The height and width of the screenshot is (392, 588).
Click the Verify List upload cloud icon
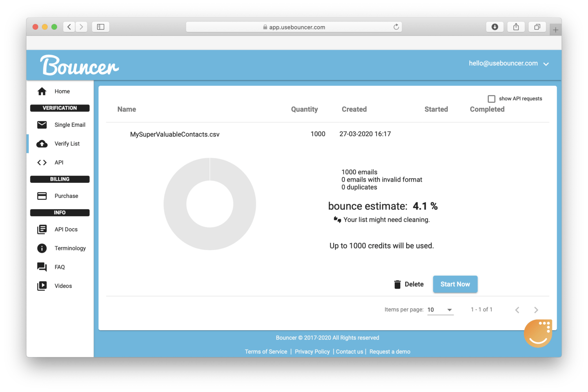tap(42, 143)
